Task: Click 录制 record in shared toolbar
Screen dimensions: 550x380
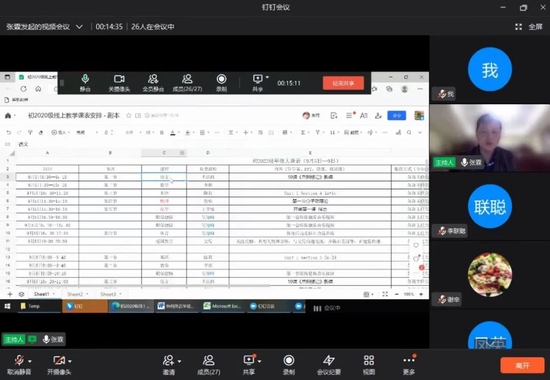Action: [x=221, y=83]
